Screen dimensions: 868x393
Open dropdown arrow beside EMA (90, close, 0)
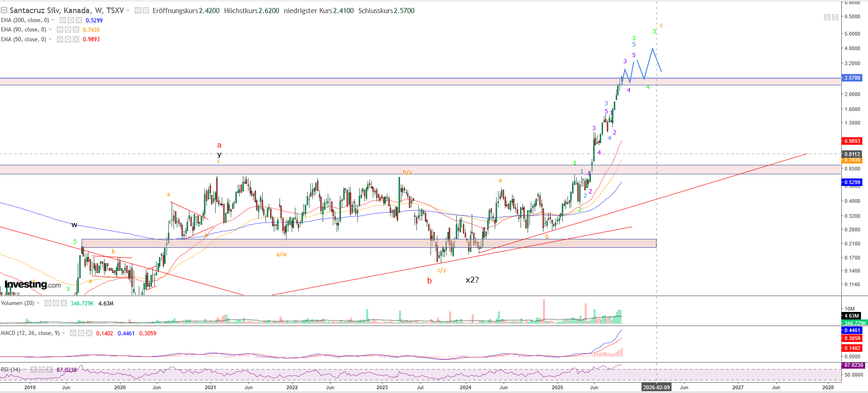tap(50, 30)
